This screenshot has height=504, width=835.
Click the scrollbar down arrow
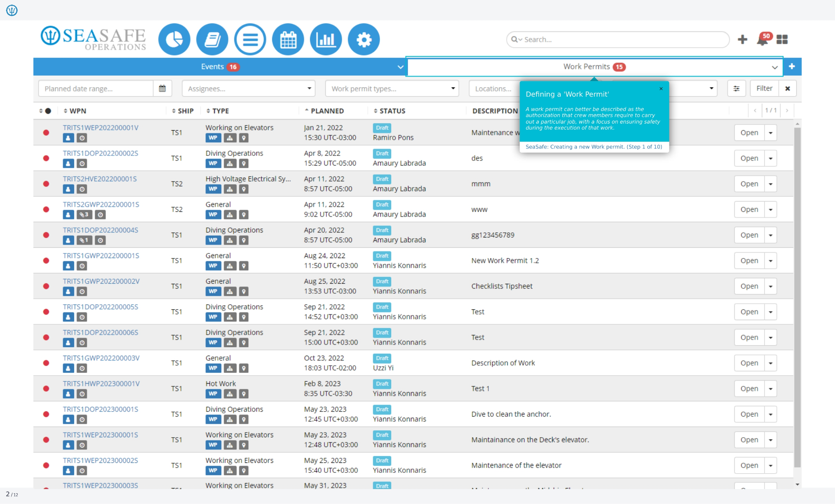click(x=797, y=484)
